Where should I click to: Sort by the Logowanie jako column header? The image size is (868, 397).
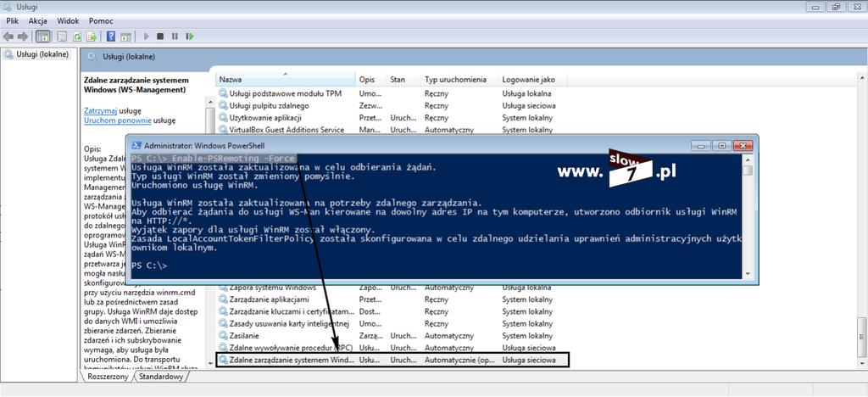point(532,80)
